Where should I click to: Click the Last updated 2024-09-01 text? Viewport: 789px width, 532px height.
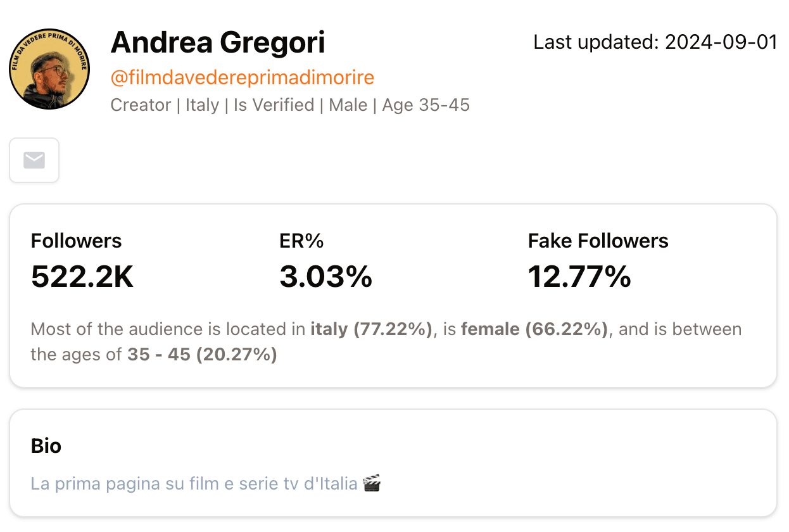click(655, 42)
